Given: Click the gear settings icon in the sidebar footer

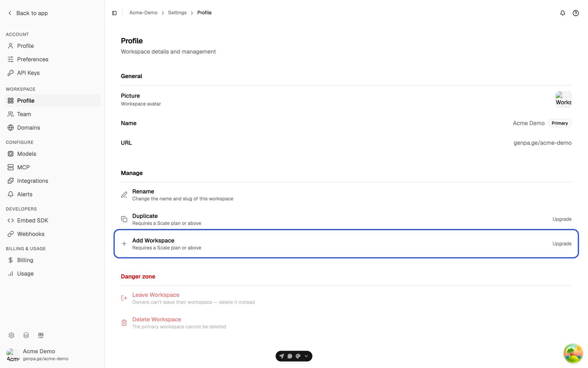Looking at the screenshot, I should click(x=11, y=335).
